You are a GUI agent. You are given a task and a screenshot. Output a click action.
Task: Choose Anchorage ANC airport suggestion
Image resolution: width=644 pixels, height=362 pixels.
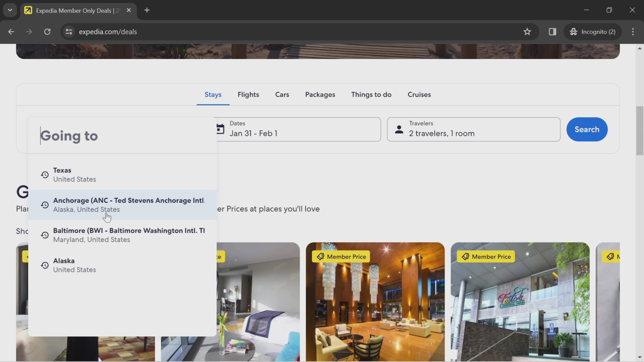[122, 205]
